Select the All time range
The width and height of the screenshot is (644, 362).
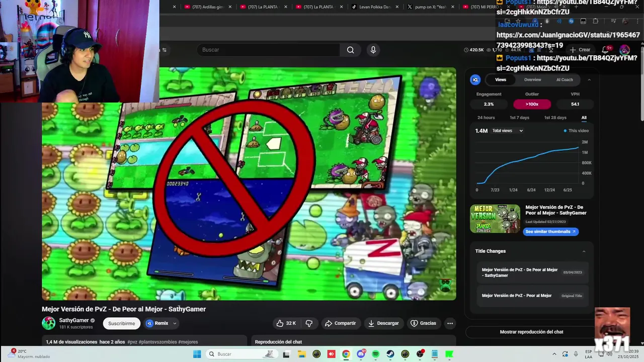pyautogui.click(x=584, y=118)
